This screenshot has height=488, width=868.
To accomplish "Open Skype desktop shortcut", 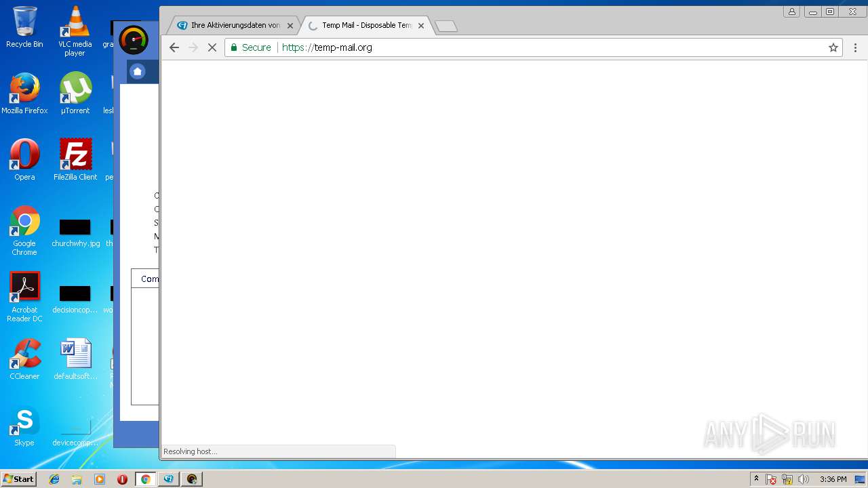I will [24, 425].
